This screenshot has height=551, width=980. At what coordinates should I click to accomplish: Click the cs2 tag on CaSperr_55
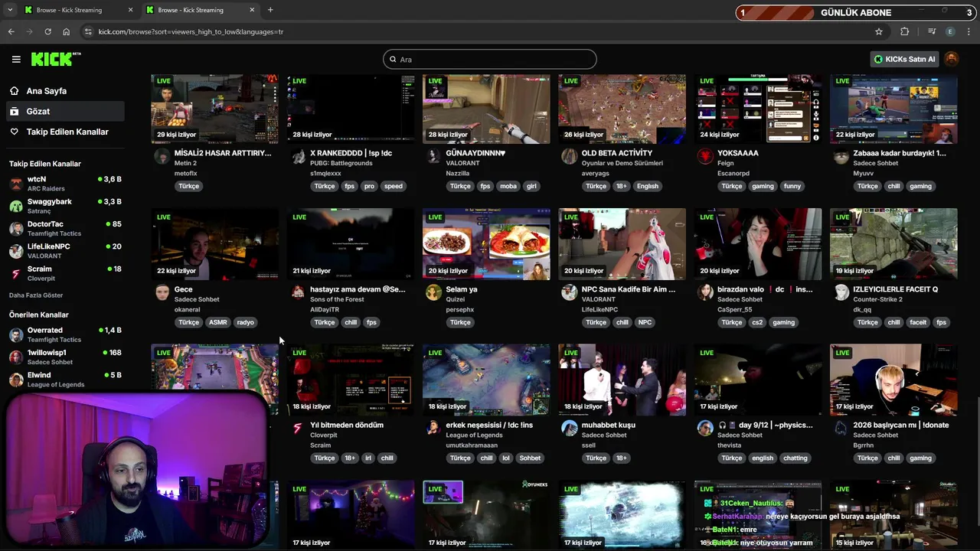pos(756,322)
